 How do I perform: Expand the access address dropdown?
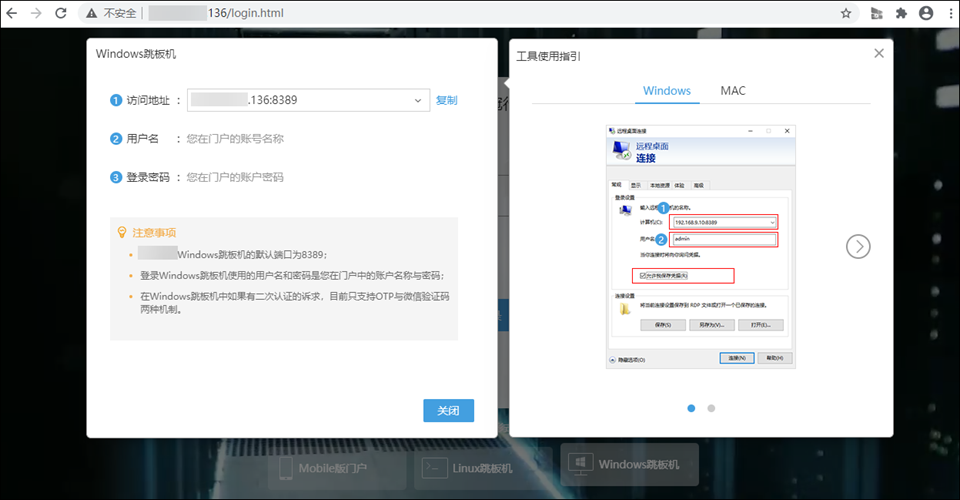[x=418, y=100]
